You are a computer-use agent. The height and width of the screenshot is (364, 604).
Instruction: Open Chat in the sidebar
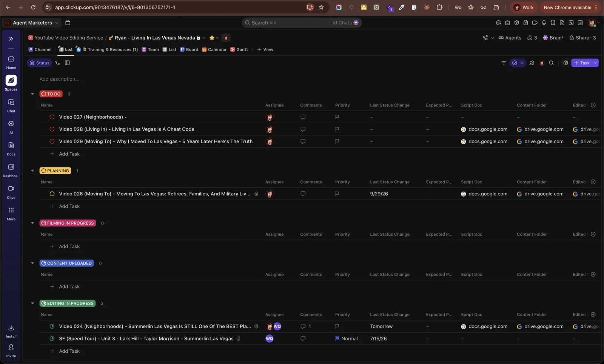(x=11, y=106)
